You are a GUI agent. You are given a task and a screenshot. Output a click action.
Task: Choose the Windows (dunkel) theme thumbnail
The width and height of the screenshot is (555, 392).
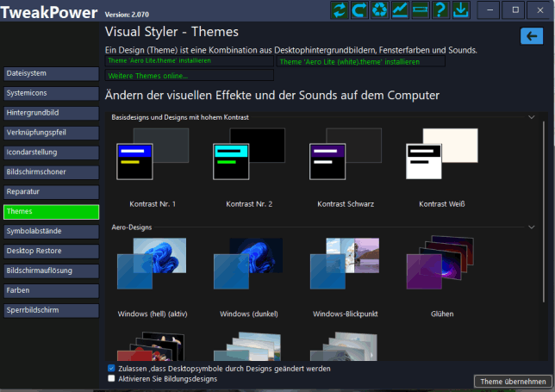click(248, 265)
